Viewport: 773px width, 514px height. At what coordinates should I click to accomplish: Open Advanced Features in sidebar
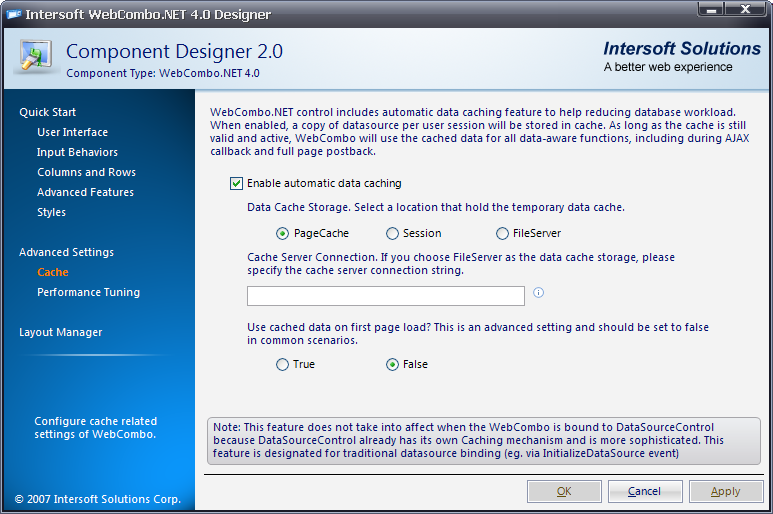85,192
